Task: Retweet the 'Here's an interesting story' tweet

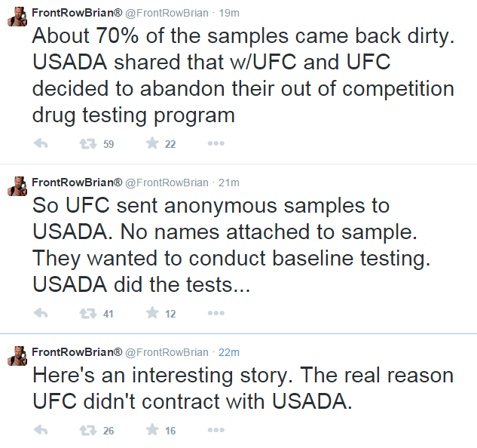Action: [87, 430]
